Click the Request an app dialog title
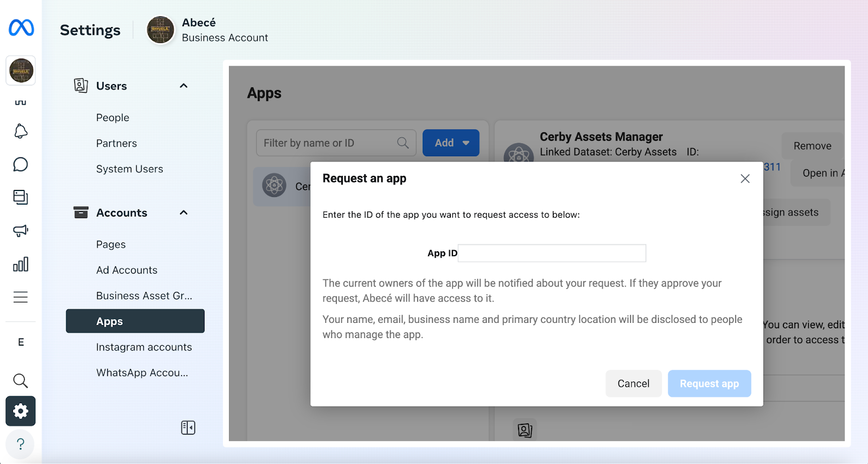 coord(365,179)
